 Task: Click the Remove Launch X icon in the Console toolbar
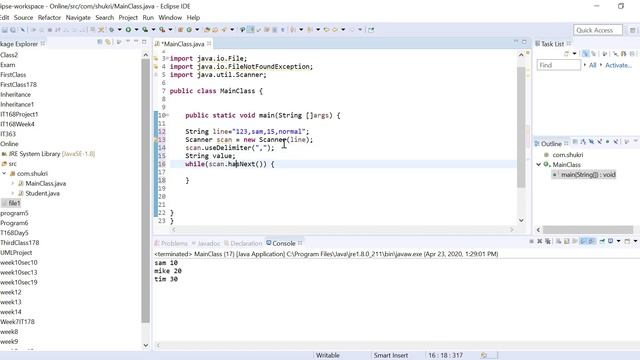[x=539, y=241]
